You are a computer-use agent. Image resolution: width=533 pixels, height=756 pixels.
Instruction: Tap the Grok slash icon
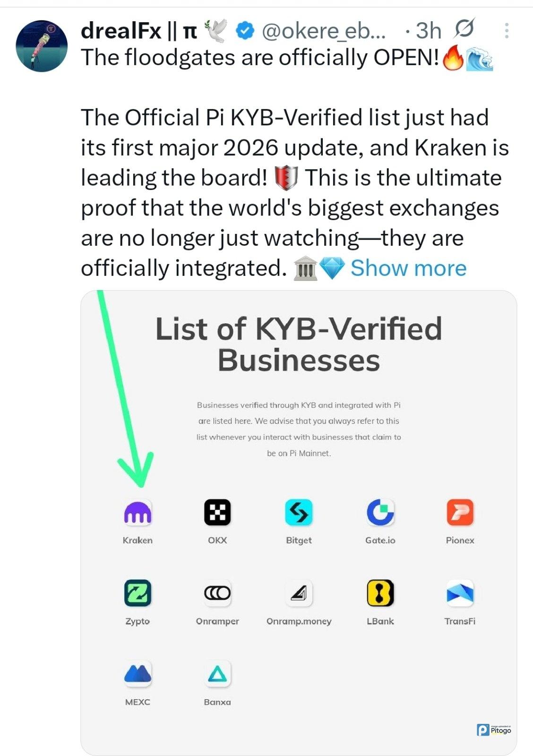[x=464, y=29]
